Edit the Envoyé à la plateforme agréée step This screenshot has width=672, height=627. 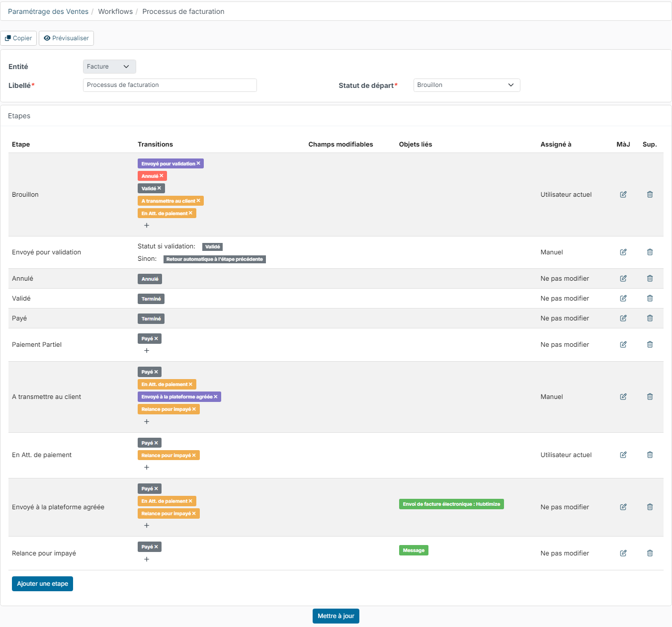(x=623, y=507)
